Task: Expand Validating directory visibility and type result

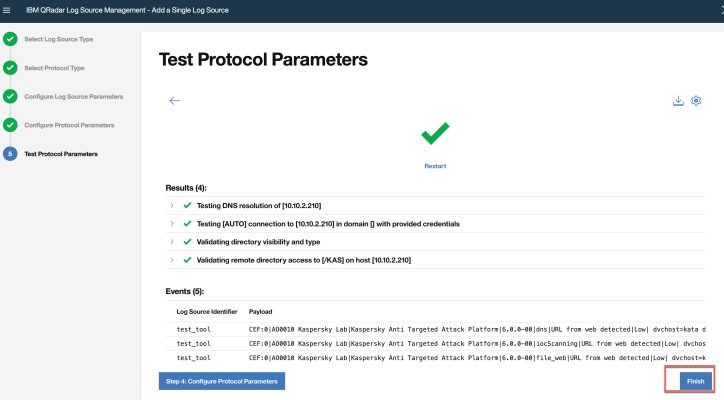Action: (172, 242)
